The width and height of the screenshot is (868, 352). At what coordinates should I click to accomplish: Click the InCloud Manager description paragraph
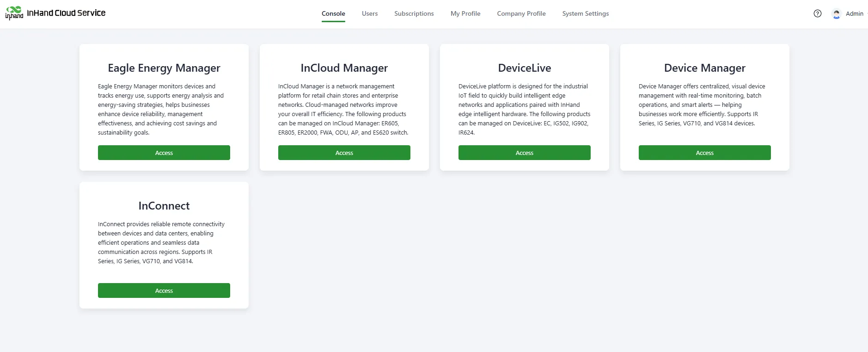click(x=343, y=109)
